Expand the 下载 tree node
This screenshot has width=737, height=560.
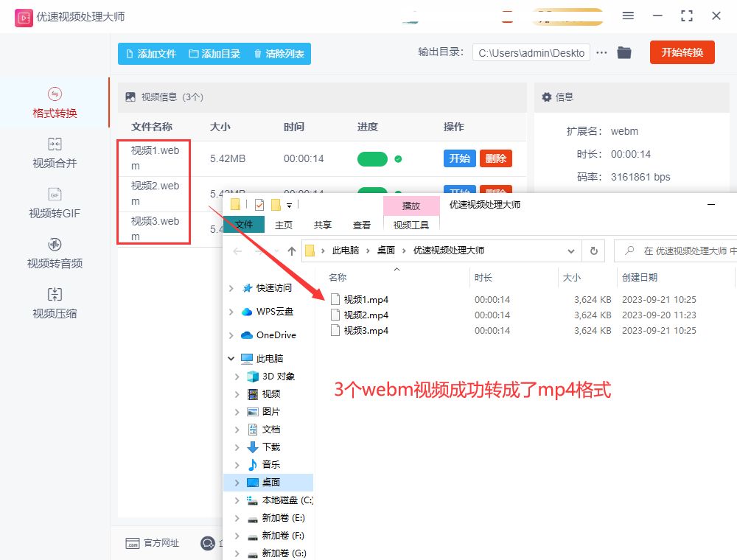pyautogui.click(x=237, y=447)
